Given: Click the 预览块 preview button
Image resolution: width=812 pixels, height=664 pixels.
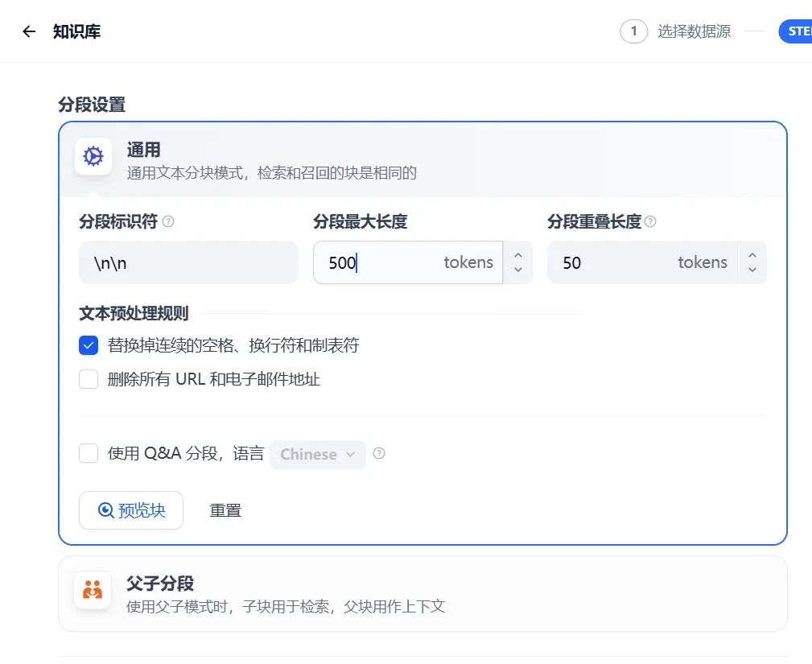Looking at the screenshot, I should click(130, 509).
